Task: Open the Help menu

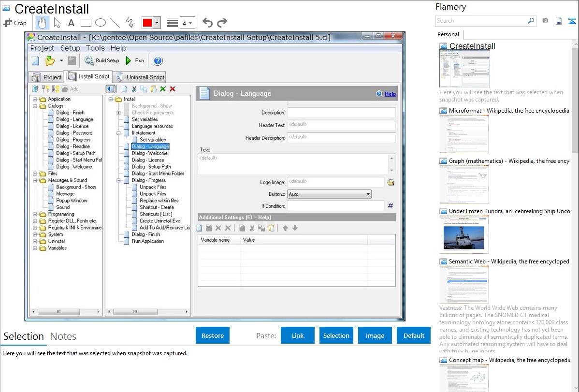Action: pos(118,48)
